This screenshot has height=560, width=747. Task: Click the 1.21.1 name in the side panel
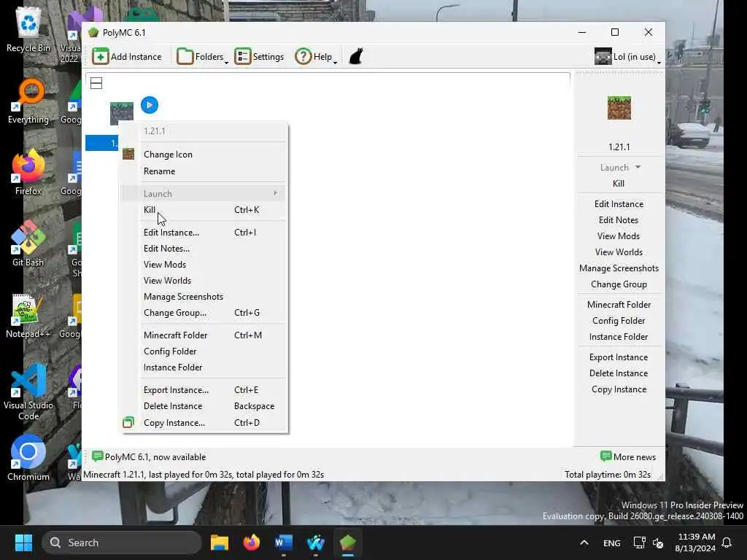coord(619,147)
